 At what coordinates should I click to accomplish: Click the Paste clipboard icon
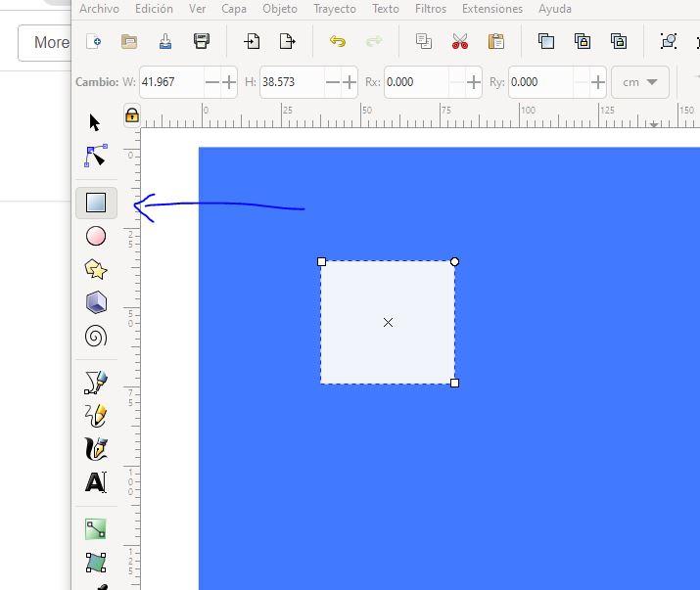coord(496,41)
